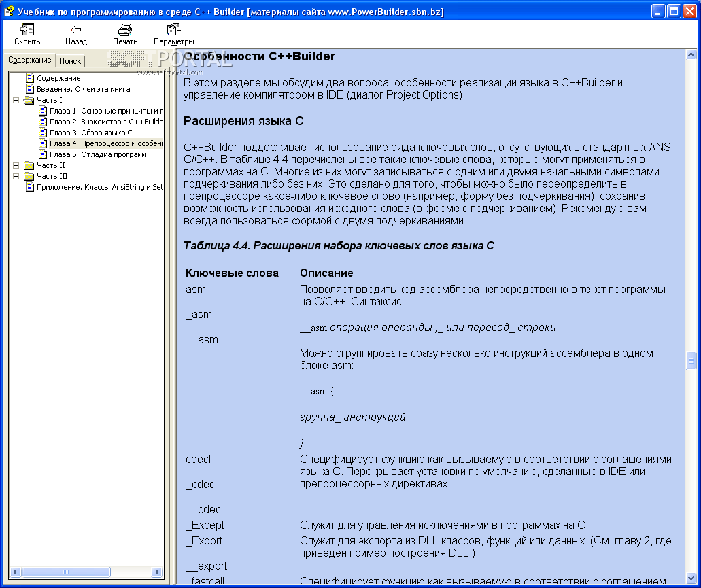The height and width of the screenshot is (588, 701).
Task: Go back with the Назад arrow icon
Action: tap(76, 30)
